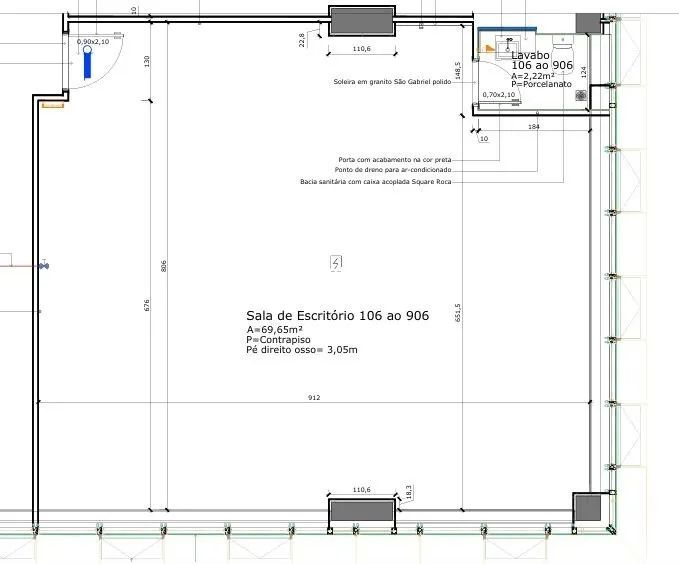Select the note "Soleira em granito São Gabriel polido"
Image resolution: width=679 pixels, height=564 pixels.
pos(392,81)
